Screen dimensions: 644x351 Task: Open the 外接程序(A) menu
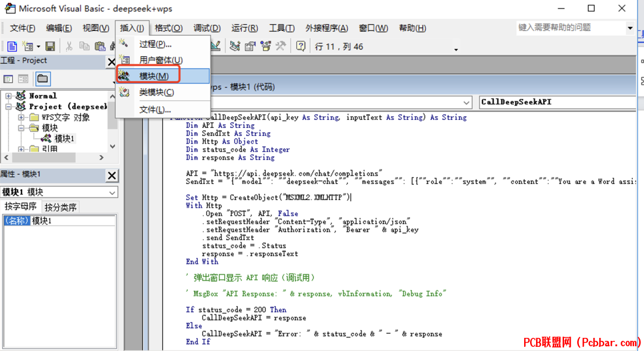coord(327,28)
